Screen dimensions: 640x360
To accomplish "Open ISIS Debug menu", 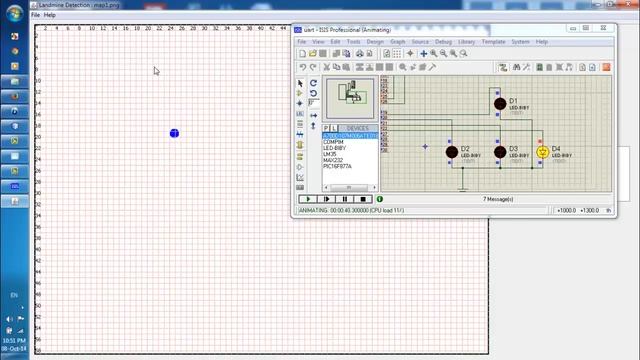I will [443, 42].
